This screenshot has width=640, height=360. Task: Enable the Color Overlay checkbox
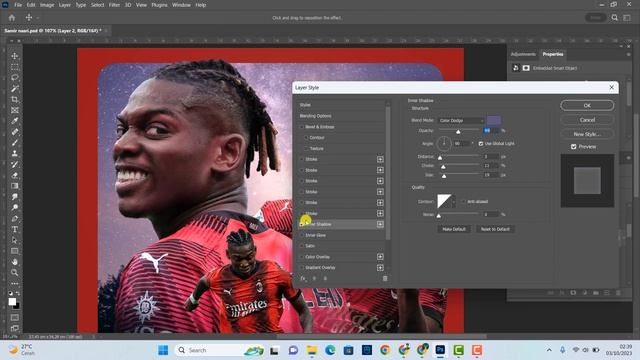point(302,257)
